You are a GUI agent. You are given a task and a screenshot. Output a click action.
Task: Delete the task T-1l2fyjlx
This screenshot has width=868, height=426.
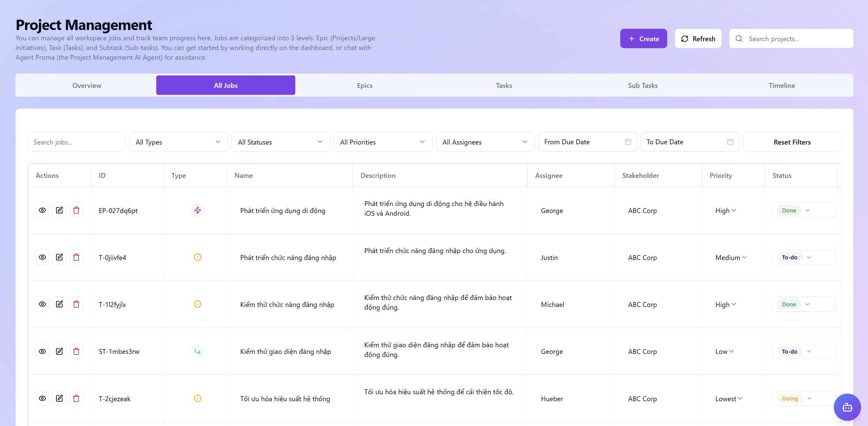pos(76,304)
